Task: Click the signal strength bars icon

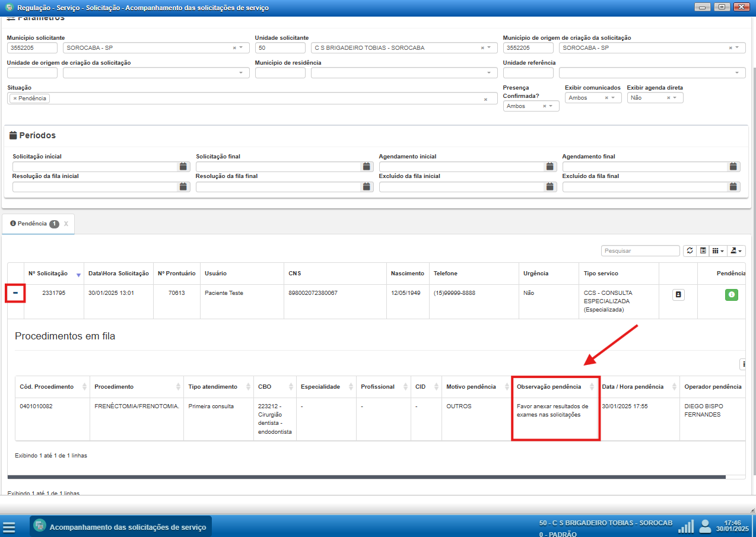Action: [x=686, y=526]
